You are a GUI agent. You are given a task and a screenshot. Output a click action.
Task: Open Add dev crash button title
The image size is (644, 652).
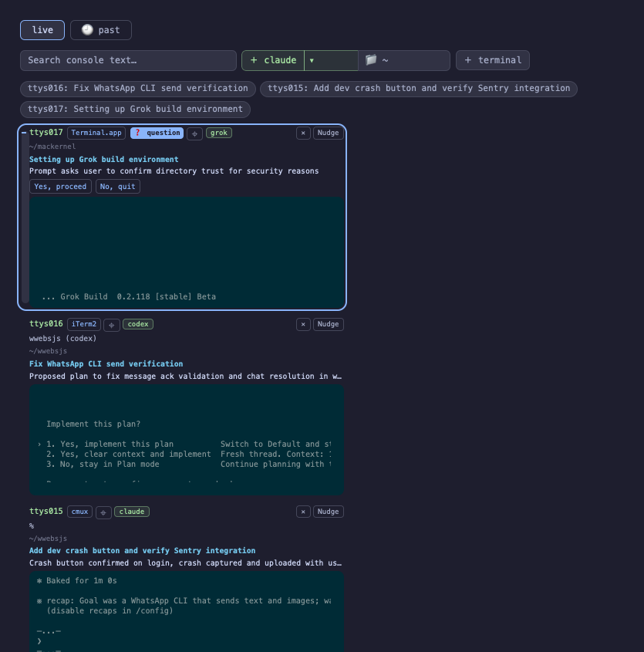pos(142,551)
